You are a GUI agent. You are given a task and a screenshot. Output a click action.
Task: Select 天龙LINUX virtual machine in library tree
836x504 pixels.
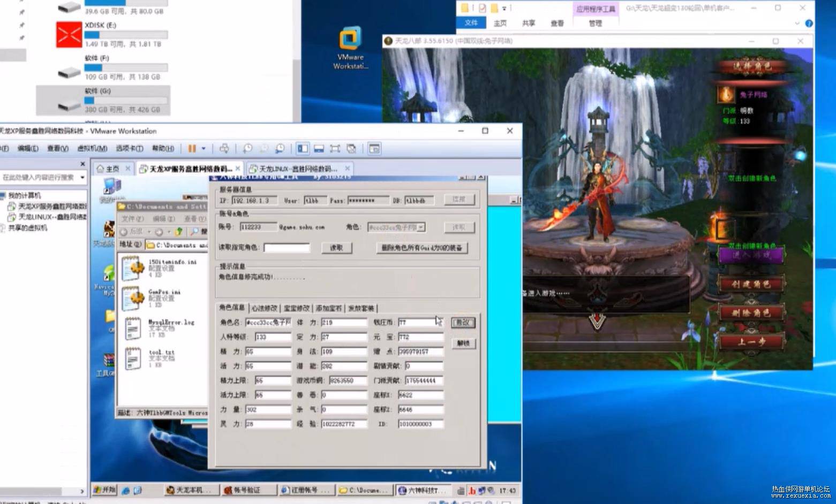[47, 217]
